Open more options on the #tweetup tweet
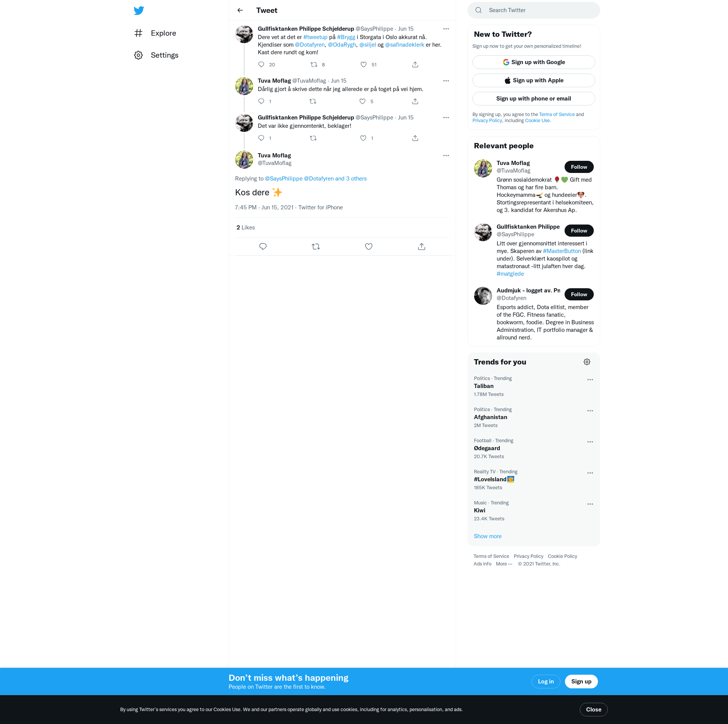Image resolution: width=728 pixels, height=724 pixels. 446,29
